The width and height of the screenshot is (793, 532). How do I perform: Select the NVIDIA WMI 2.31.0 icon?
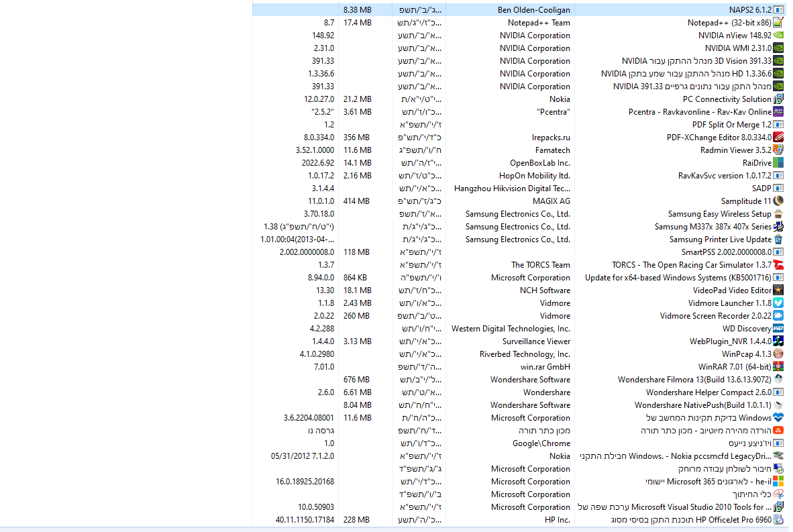click(778, 48)
